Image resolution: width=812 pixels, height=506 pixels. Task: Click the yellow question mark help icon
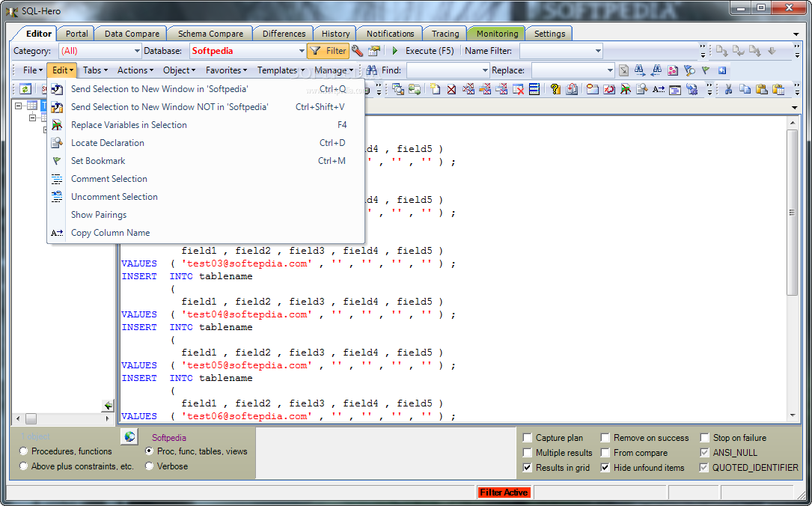click(x=555, y=89)
